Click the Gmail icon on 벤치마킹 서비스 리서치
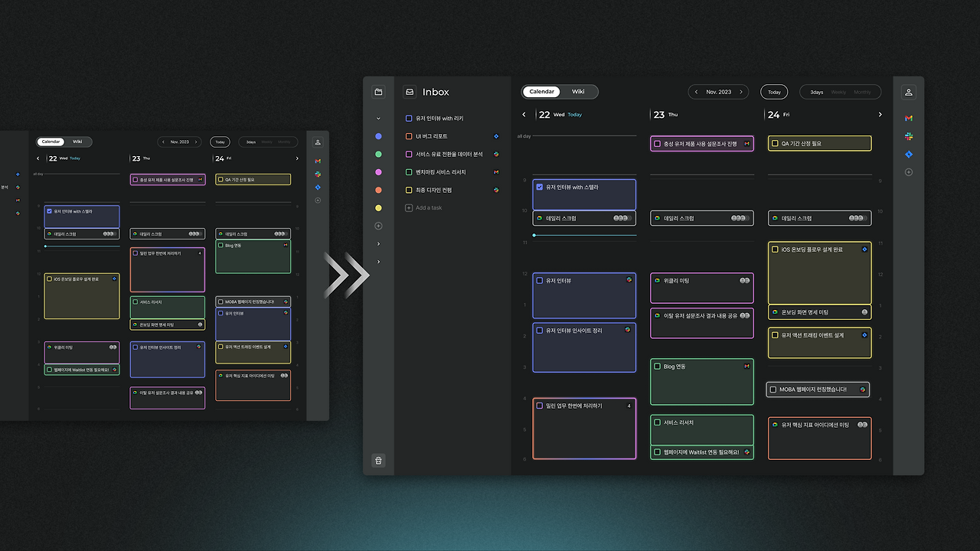The image size is (980, 551). 496,172
